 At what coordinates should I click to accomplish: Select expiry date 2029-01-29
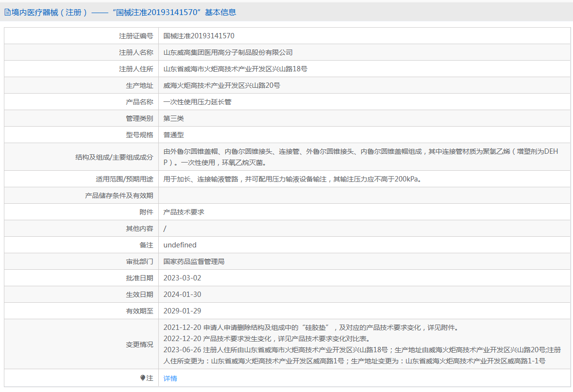[x=183, y=310]
